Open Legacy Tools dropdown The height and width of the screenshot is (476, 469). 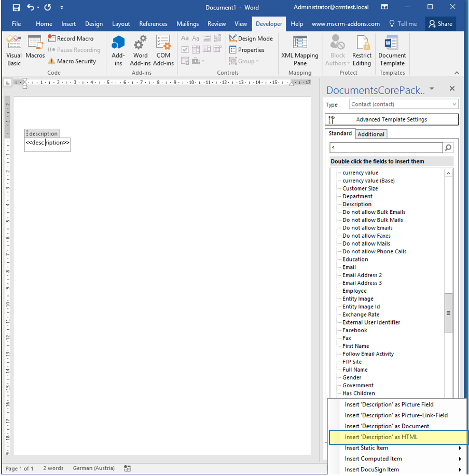point(198,61)
